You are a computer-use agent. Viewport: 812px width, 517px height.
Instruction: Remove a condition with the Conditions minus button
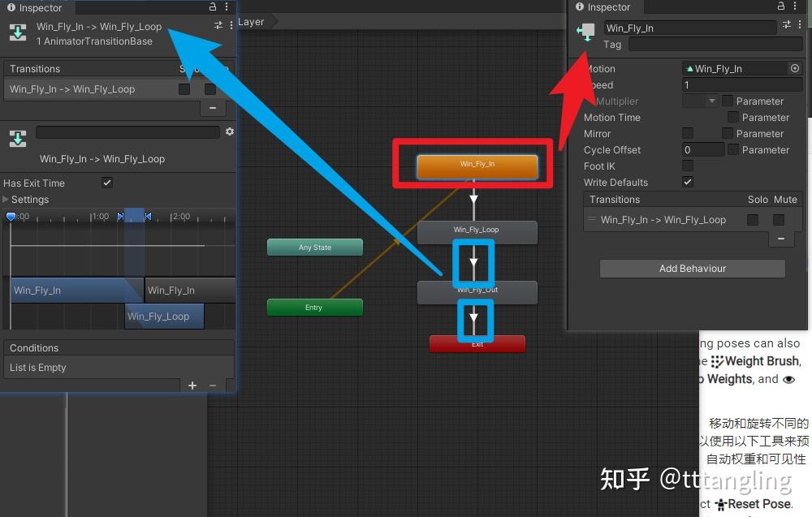pyautogui.click(x=212, y=385)
